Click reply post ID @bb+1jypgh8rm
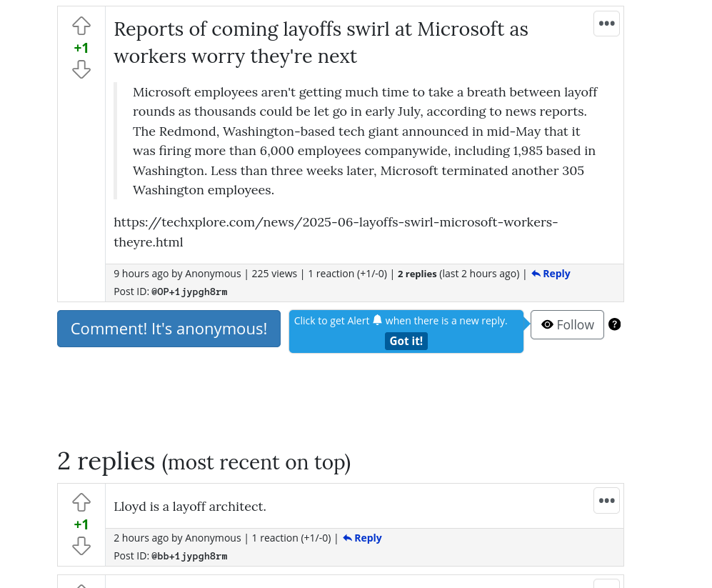 click(189, 556)
